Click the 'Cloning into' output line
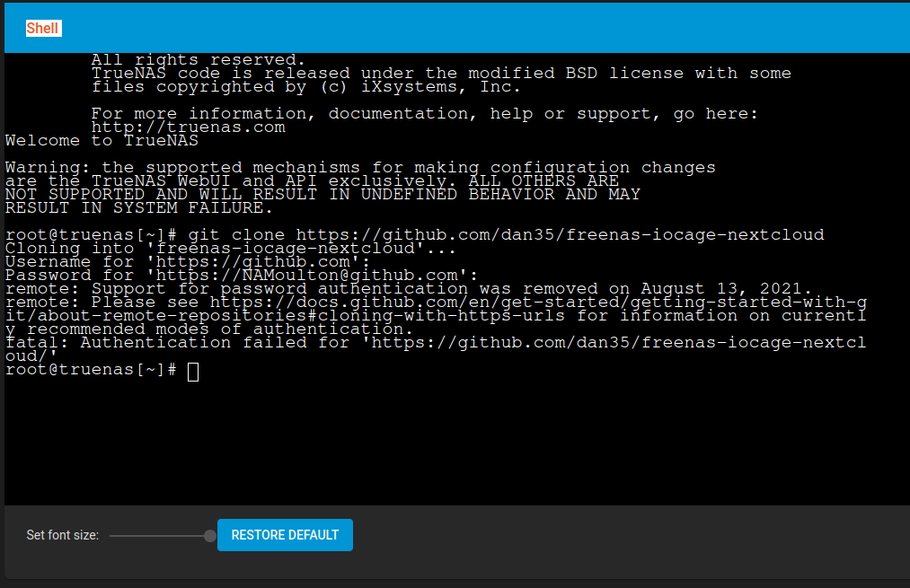Viewport: 910px width, 588px height. pos(231,248)
